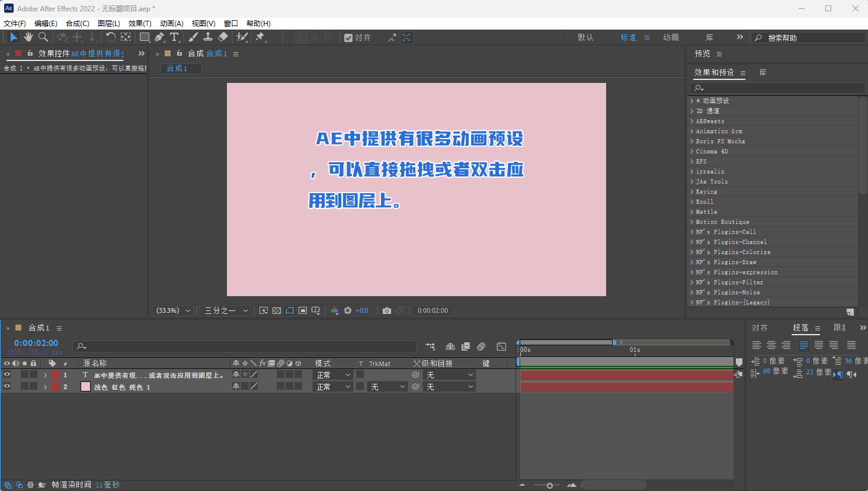Click timeline current time 0:00:02:00
868x491 pixels.
click(x=36, y=343)
